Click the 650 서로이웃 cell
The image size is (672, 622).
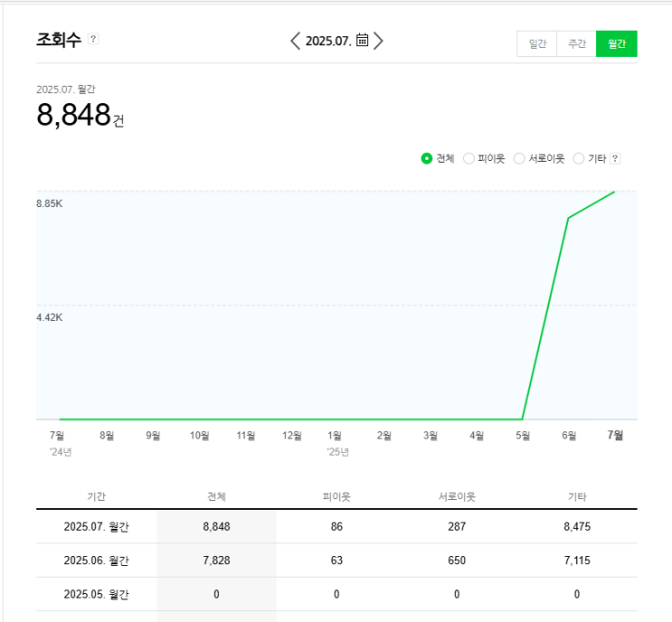click(x=457, y=561)
